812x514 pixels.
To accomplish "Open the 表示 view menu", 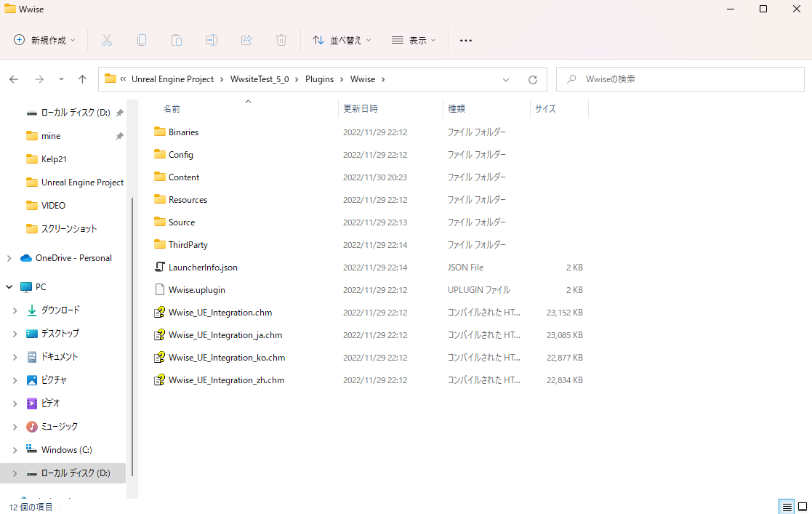I will 413,40.
